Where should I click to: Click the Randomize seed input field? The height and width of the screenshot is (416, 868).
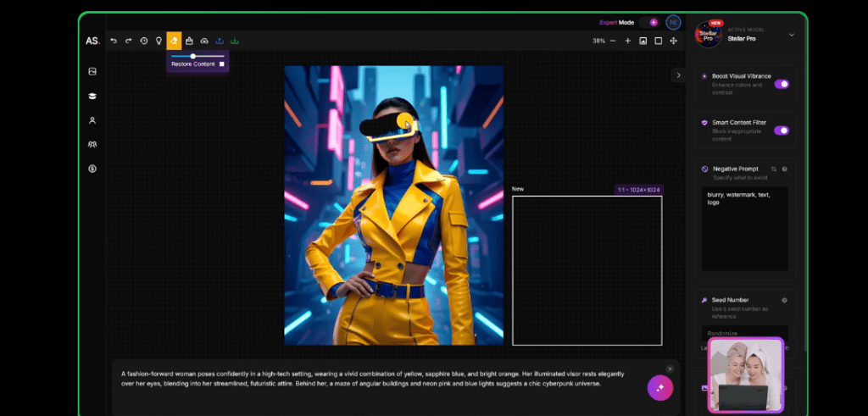click(x=745, y=333)
